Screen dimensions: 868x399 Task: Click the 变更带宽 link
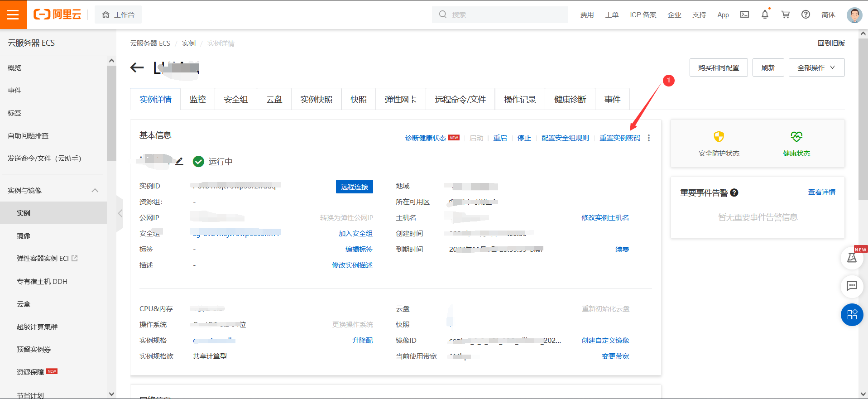click(615, 356)
